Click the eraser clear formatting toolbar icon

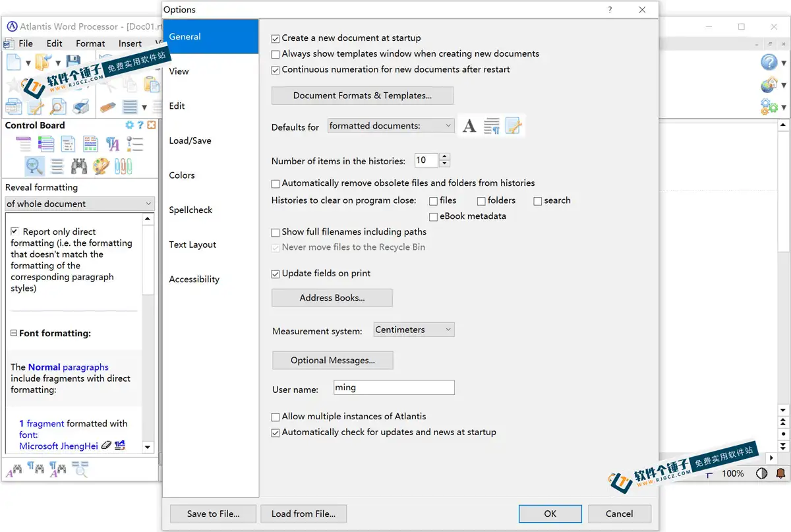(x=109, y=106)
